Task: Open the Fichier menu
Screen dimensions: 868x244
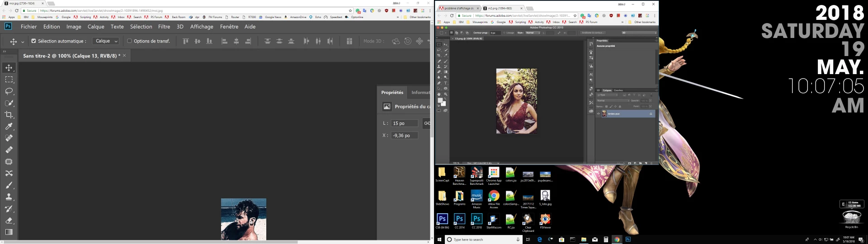Action: [x=29, y=27]
